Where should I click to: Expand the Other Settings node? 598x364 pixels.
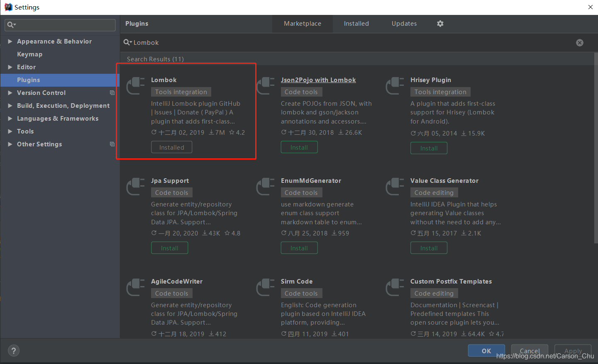10,144
